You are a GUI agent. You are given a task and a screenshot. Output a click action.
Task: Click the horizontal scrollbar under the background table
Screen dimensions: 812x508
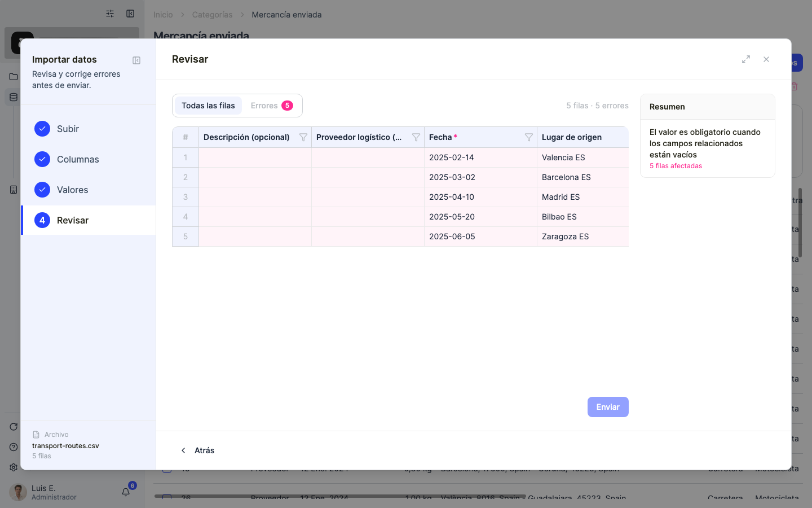pyautogui.click(x=340, y=496)
